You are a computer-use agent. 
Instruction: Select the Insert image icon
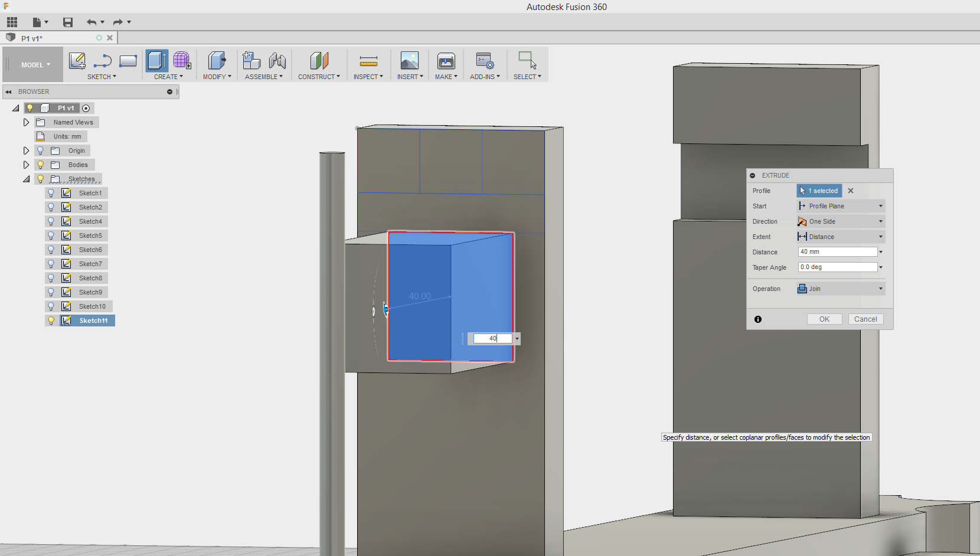[410, 61]
